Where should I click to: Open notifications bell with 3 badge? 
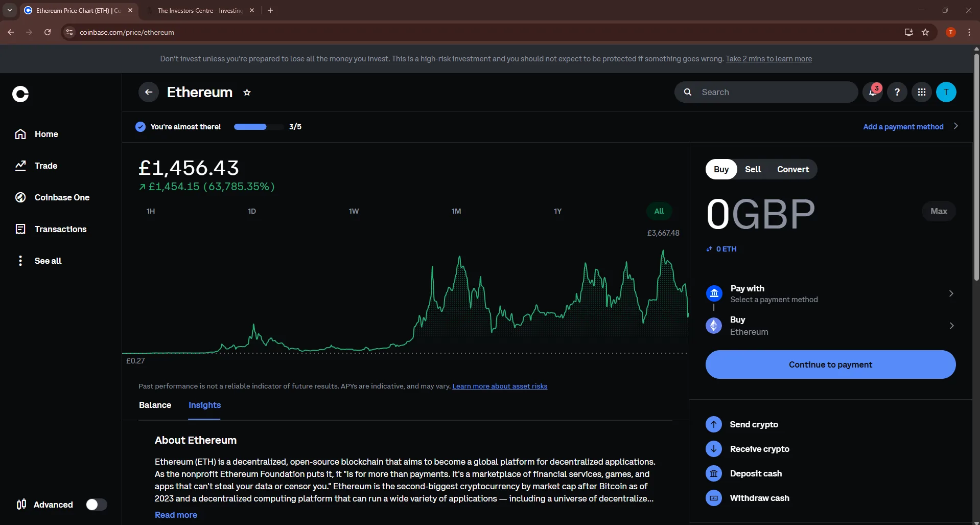click(873, 92)
